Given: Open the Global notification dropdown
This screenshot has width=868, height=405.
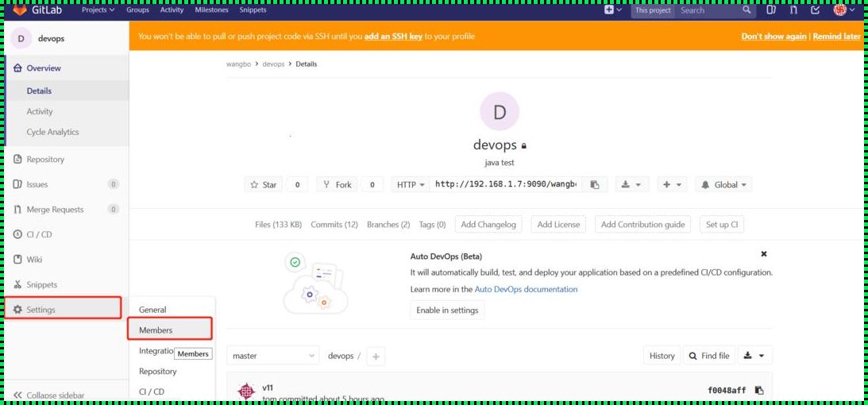Looking at the screenshot, I should coord(723,185).
